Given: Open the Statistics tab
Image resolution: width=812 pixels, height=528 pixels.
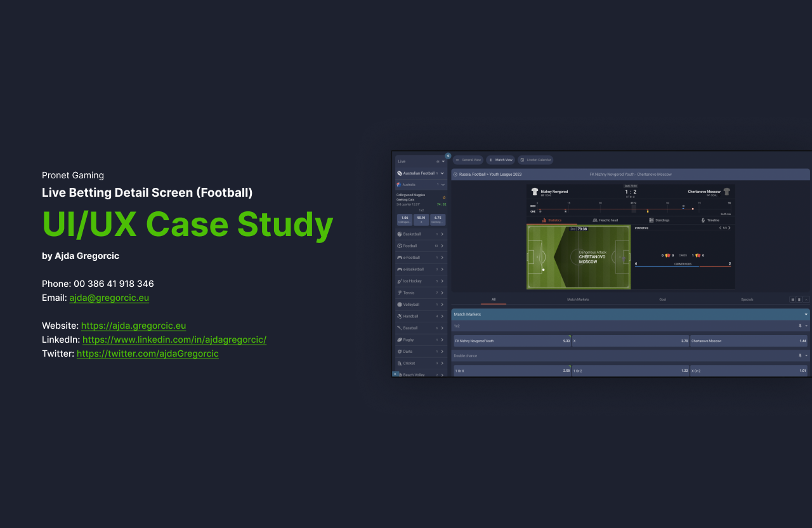Looking at the screenshot, I should tap(552, 220).
